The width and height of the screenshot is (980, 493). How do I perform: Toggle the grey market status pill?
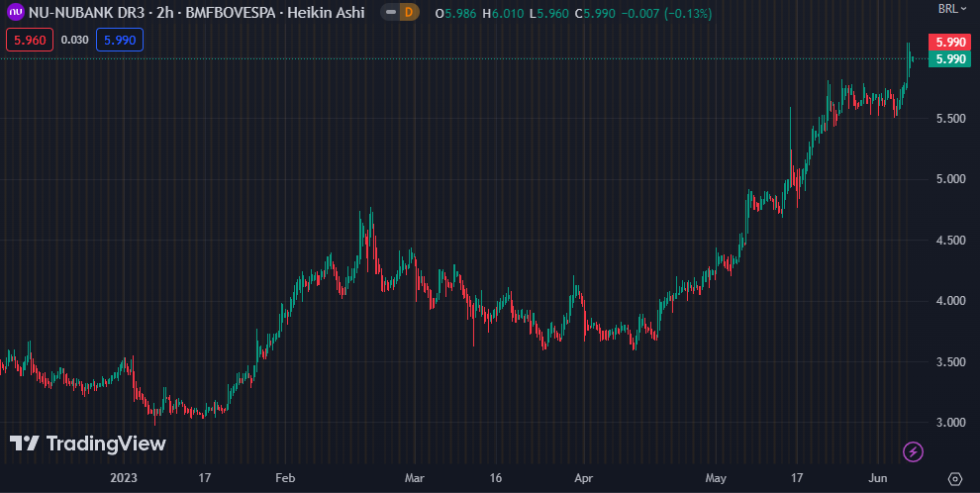point(391,13)
